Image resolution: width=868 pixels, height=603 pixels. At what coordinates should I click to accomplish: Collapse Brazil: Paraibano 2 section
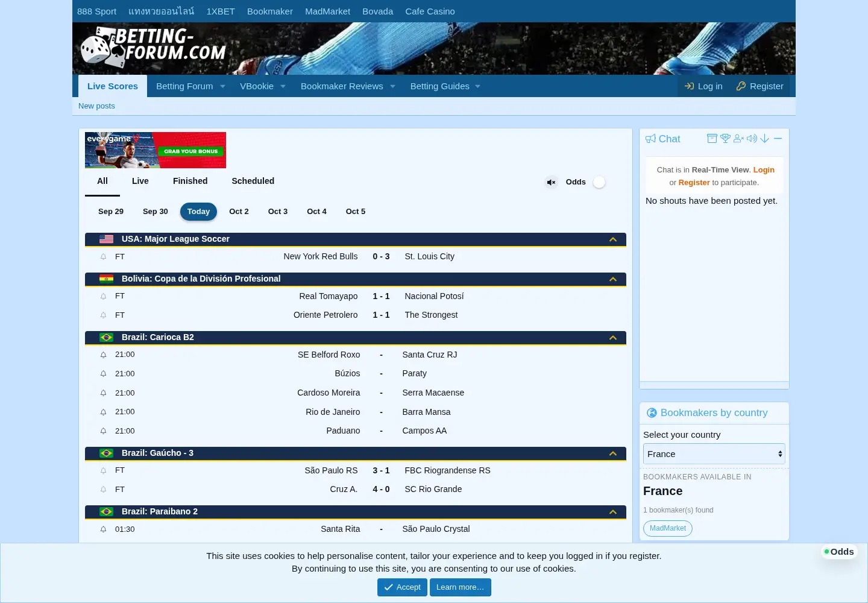coord(613,512)
